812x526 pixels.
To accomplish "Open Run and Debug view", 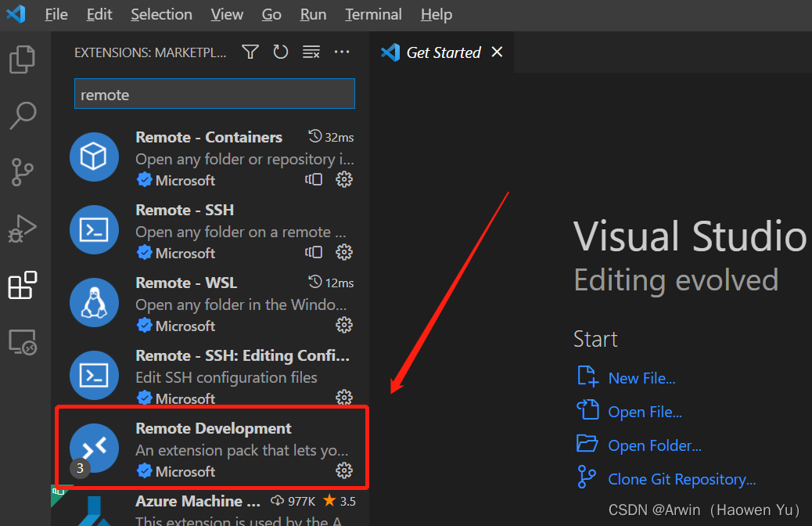I will coord(22,229).
